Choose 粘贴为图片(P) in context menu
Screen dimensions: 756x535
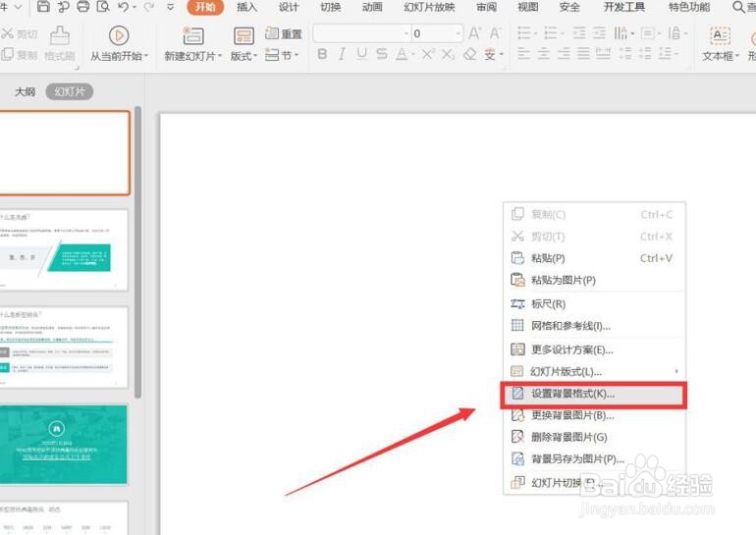click(x=594, y=280)
